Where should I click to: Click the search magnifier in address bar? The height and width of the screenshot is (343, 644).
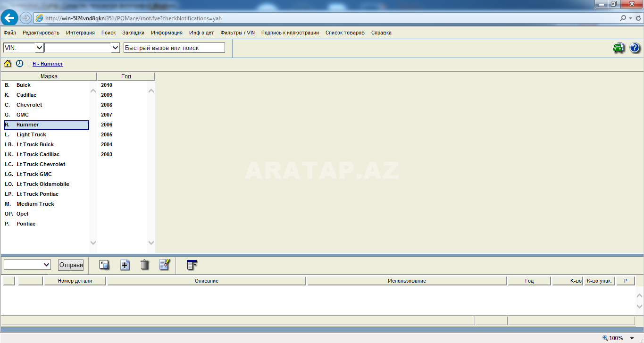624,18
